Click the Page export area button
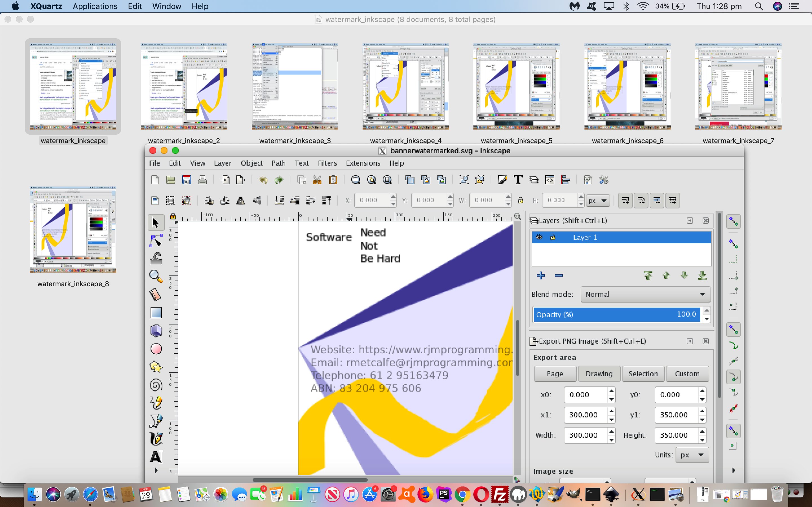The width and height of the screenshot is (812, 507). click(554, 373)
